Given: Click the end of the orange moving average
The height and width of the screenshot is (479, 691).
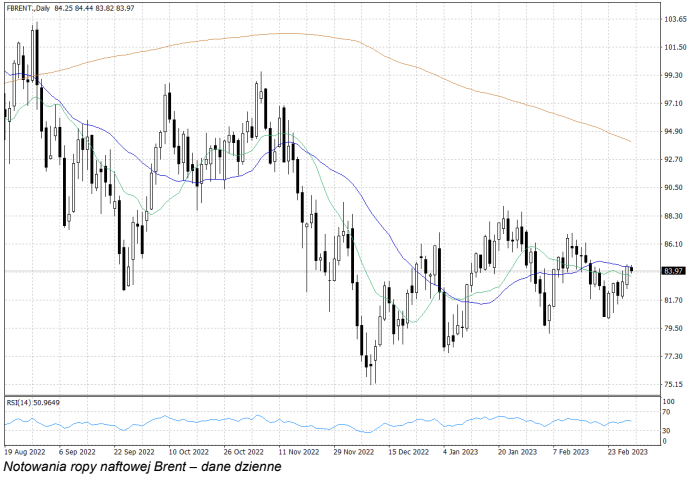Looking at the screenshot, I should click(x=629, y=141).
